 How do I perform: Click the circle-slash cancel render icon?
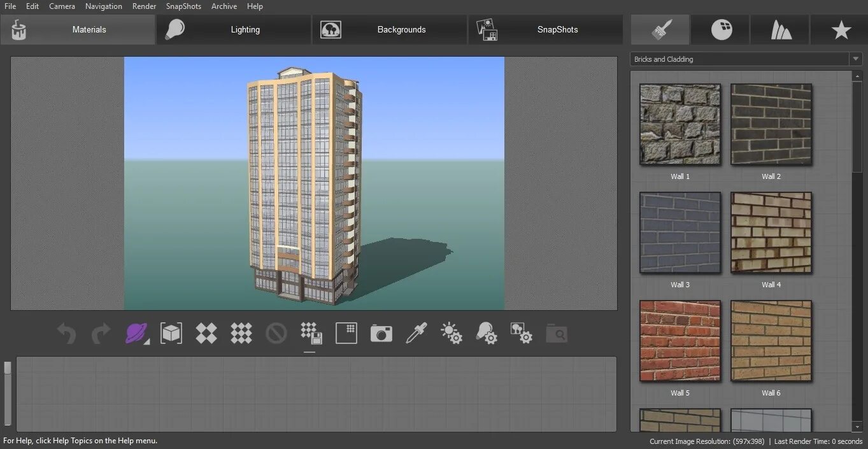(x=276, y=333)
